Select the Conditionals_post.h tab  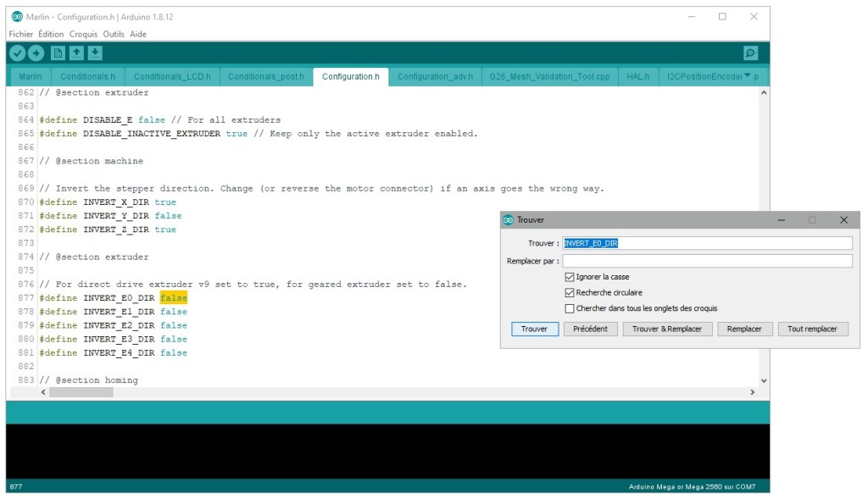pos(265,75)
